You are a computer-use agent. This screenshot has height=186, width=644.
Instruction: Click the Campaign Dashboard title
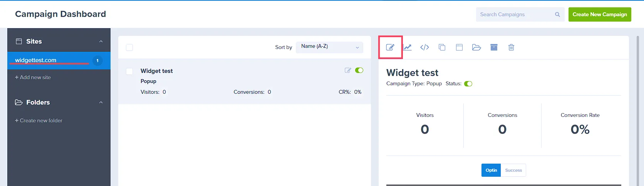pos(60,14)
